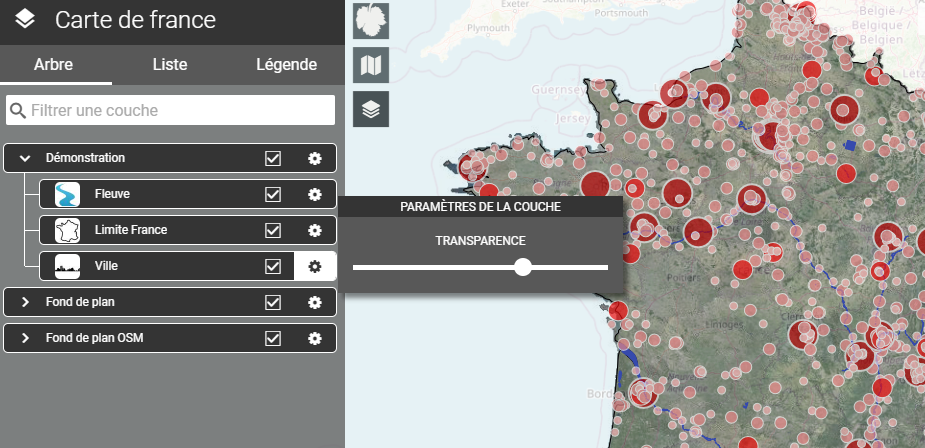Open settings gear for Fond de plan OSM

pos(315,338)
